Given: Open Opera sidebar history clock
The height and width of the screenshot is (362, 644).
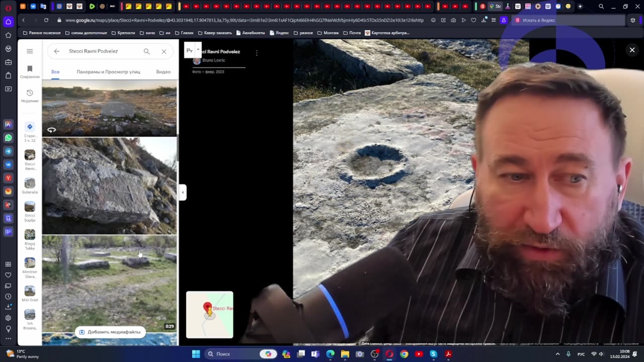Looking at the screenshot, I should 8,296.
